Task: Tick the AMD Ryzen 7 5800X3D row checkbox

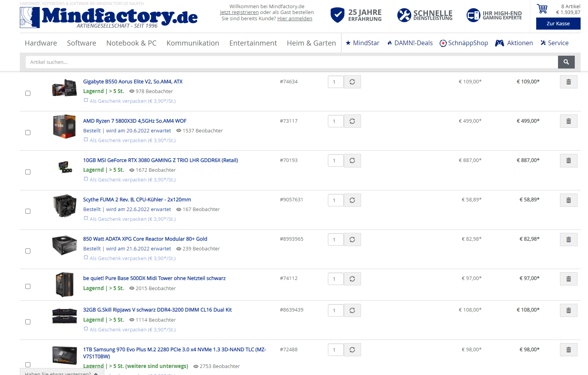Action: click(x=28, y=133)
